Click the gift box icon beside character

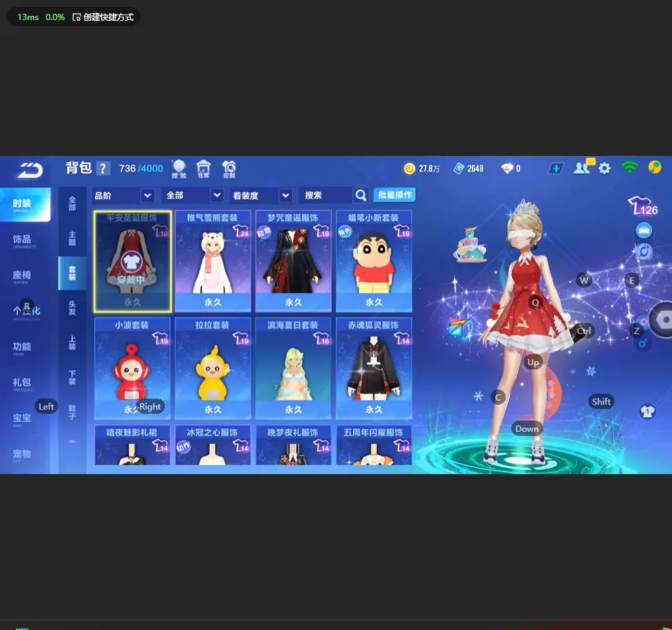(x=459, y=329)
